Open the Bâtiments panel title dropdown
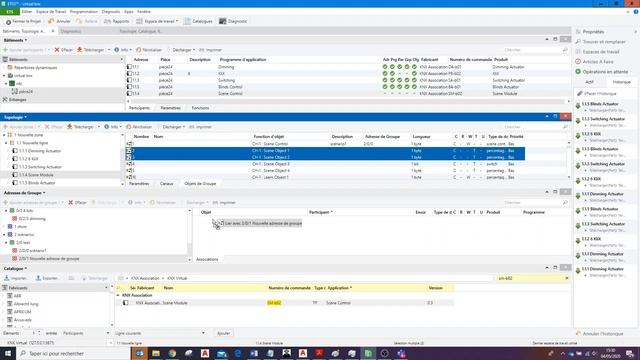 tap(16, 40)
